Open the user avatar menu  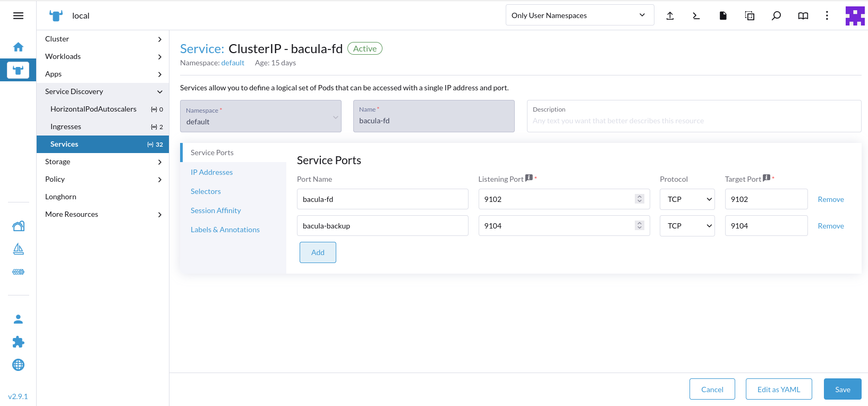(855, 15)
